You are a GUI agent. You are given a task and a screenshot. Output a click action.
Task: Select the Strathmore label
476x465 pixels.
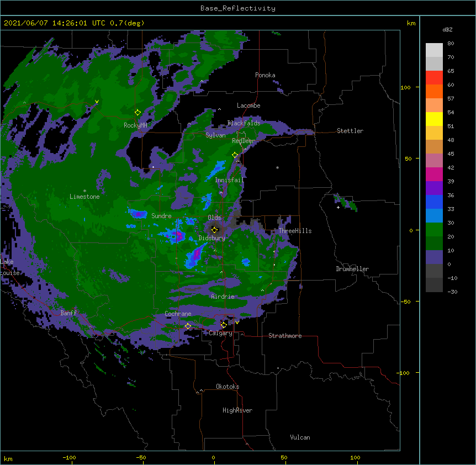coord(285,336)
